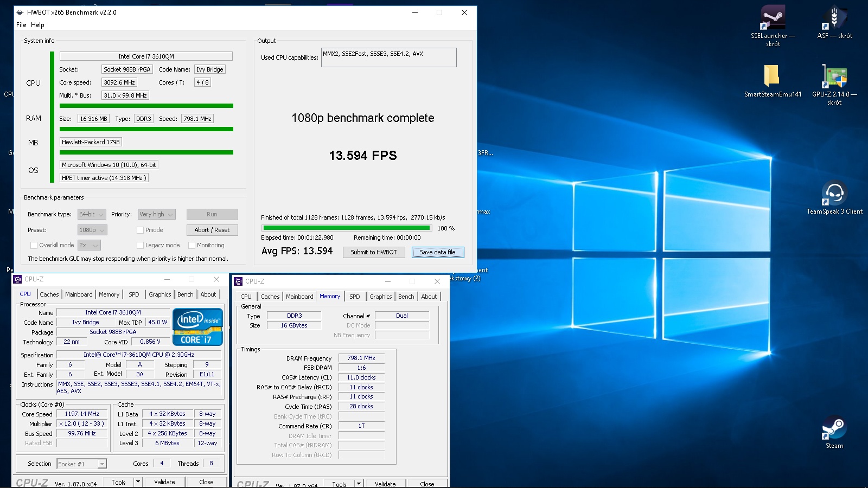Click Channel # Dual value
The image size is (868, 488).
click(402, 316)
